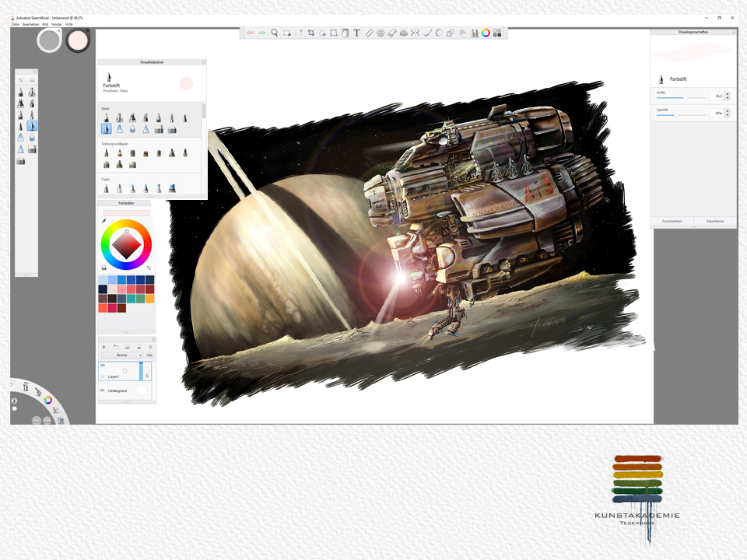Open the Bild menu
This screenshot has width=747, height=560.
tap(45, 24)
